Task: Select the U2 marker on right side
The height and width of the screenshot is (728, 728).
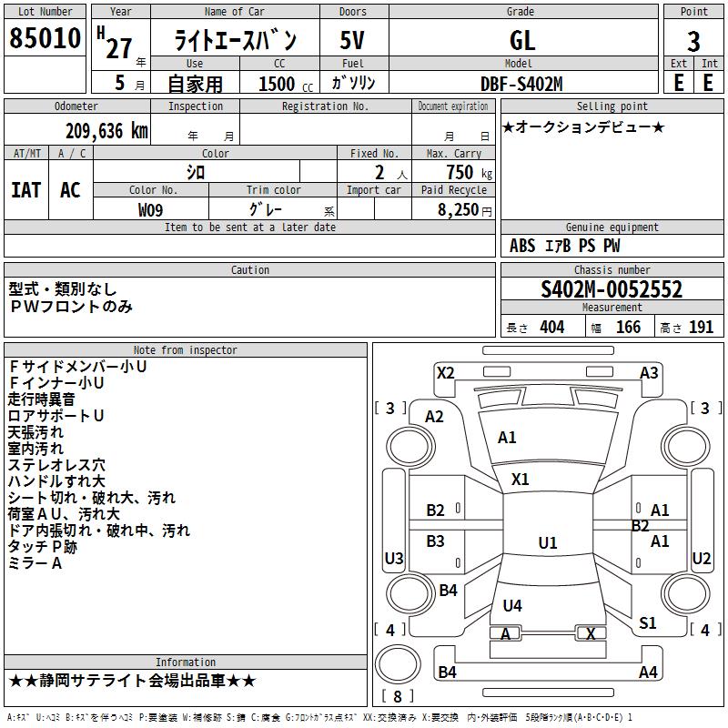Action: tap(702, 559)
